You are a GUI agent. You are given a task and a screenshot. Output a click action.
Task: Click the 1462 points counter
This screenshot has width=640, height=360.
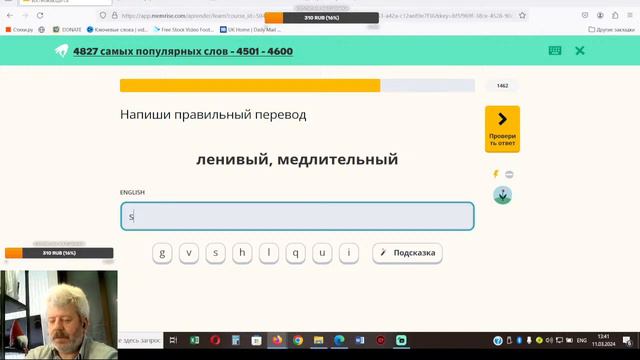pyautogui.click(x=502, y=86)
